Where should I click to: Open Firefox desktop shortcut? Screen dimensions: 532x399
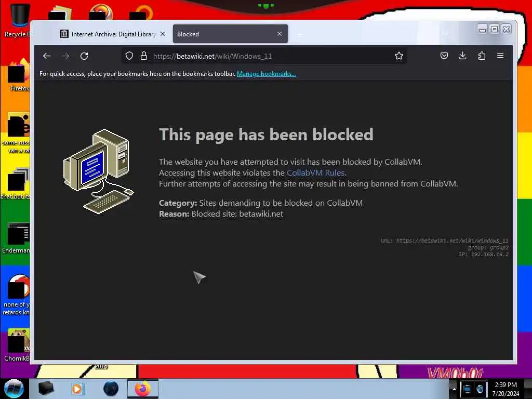(x=18, y=75)
